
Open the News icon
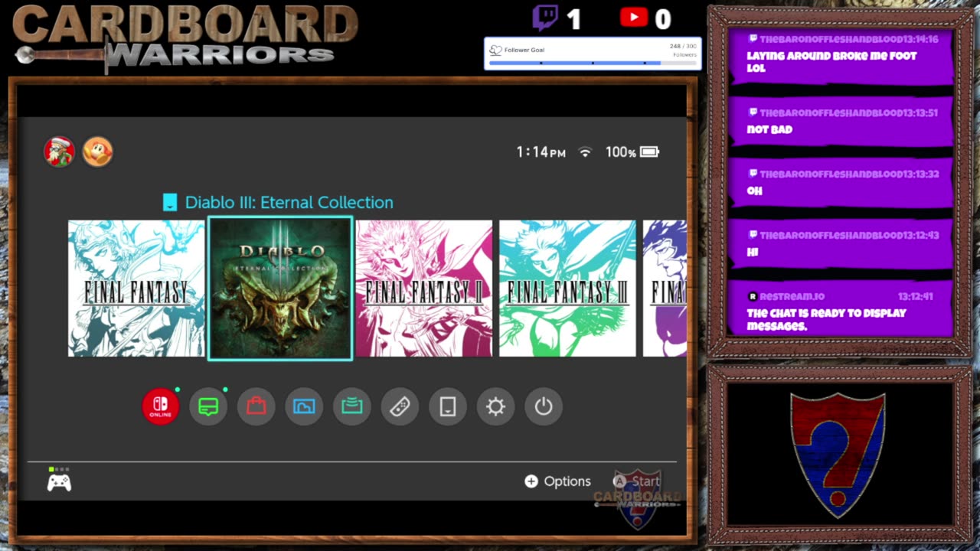click(x=208, y=406)
